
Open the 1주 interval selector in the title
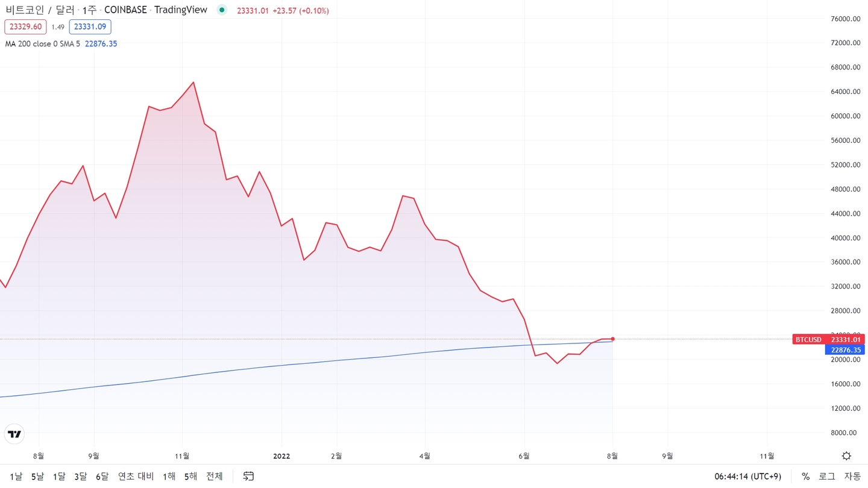coord(89,10)
